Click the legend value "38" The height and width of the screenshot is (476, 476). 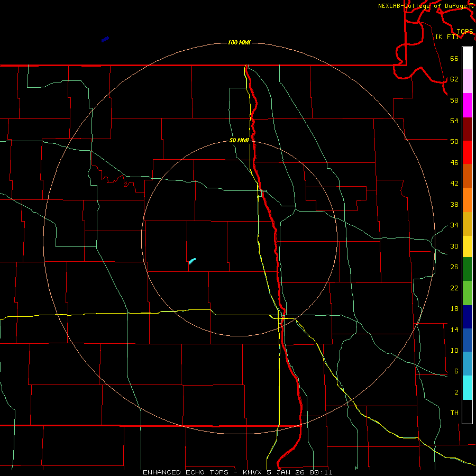[x=454, y=204]
